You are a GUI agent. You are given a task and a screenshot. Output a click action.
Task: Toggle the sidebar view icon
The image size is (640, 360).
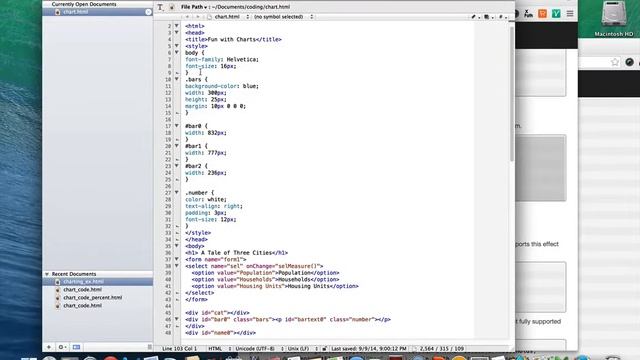pos(76,347)
